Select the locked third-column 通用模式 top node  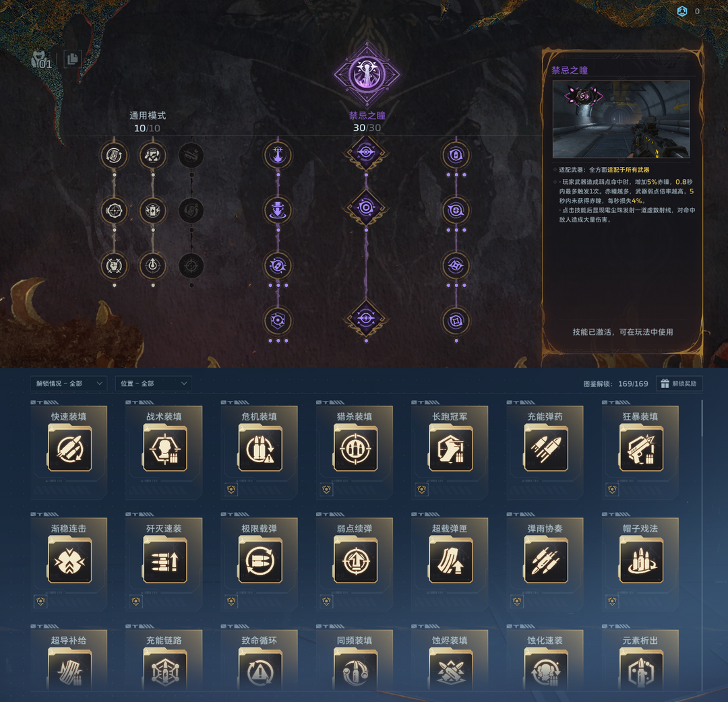(191, 155)
